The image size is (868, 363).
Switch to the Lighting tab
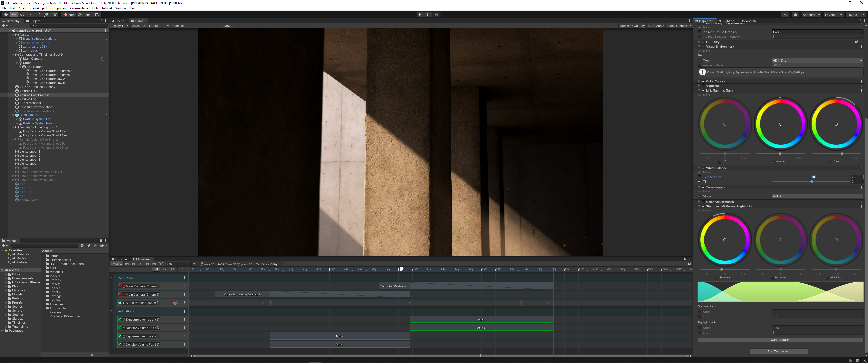[726, 21]
